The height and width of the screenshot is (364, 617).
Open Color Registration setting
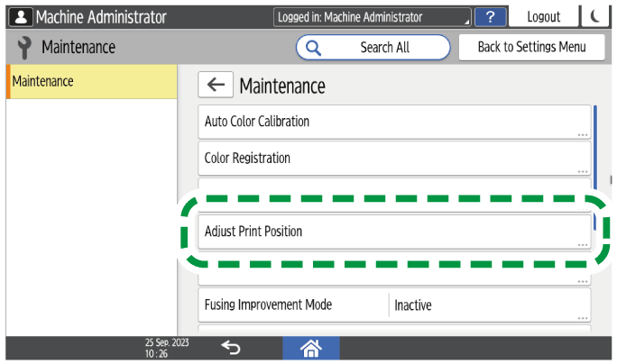click(393, 159)
